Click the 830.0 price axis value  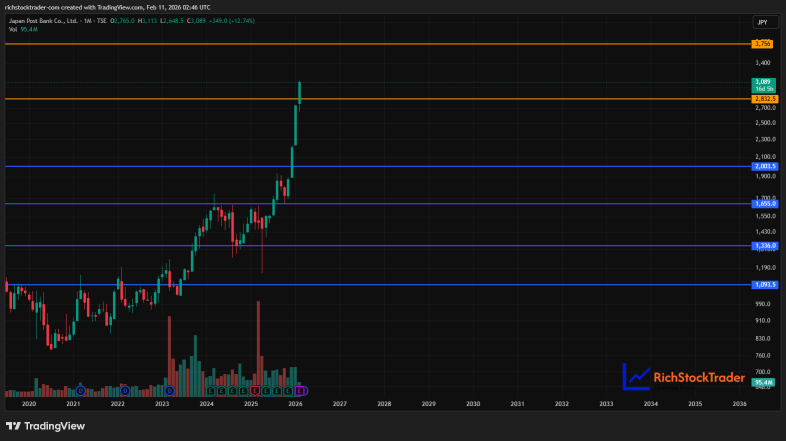(764, 338)
